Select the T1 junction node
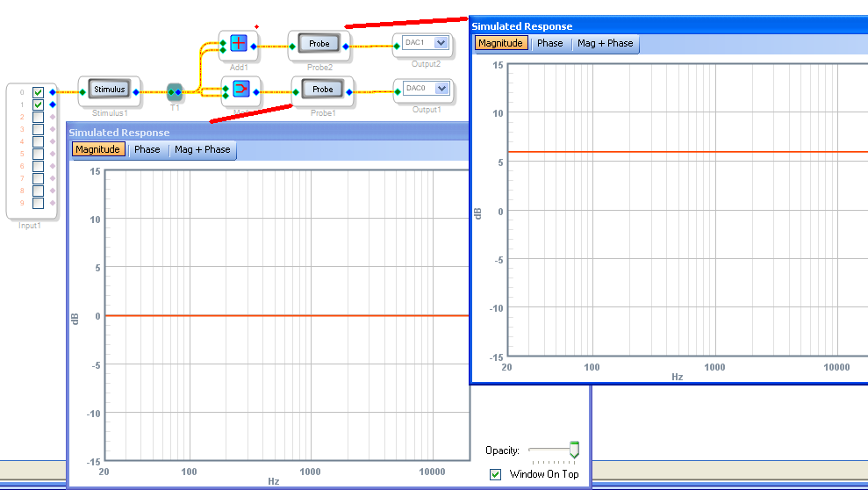Image resolution: width=868 pixels, height=490 pixels. 174,91
